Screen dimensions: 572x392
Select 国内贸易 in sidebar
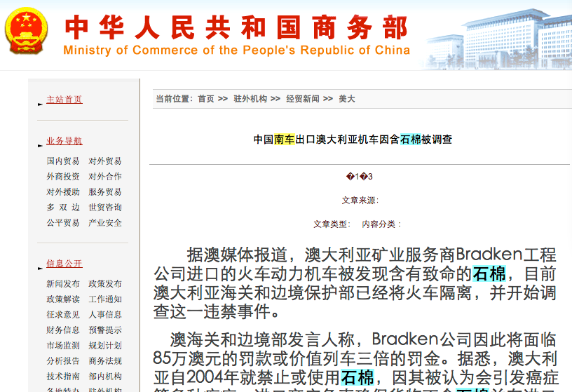63,161
